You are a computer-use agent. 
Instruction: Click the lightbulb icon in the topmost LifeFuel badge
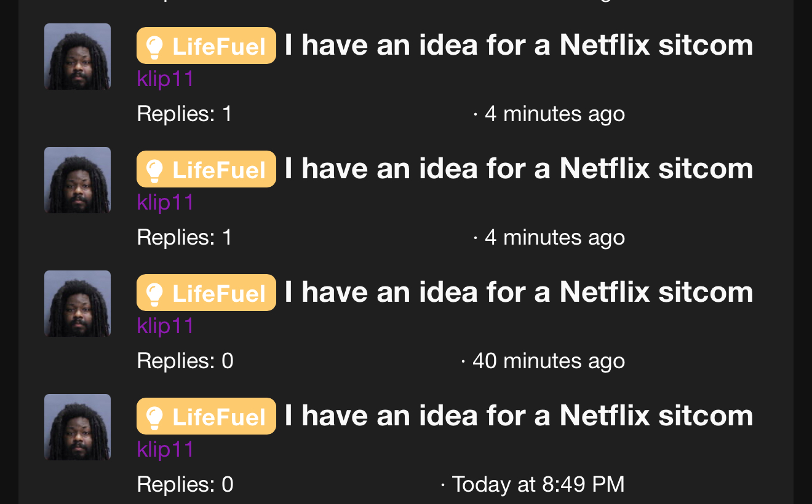click(x=154, y=47)
